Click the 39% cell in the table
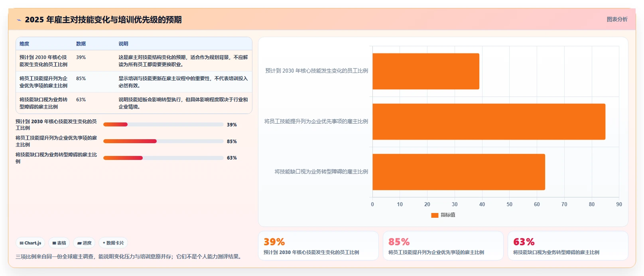644x276 pixels. coord(81,57)
